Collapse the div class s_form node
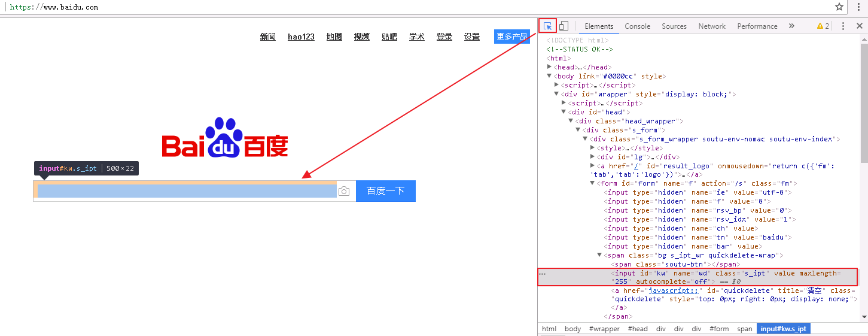The height and width of the screenshot is (336, 868). 578,130
